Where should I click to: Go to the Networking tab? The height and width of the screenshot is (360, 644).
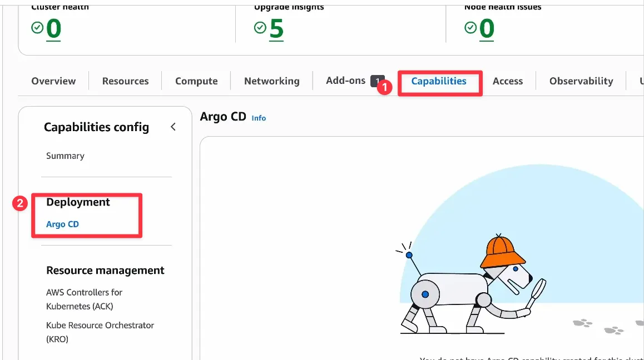click(272, 81)
